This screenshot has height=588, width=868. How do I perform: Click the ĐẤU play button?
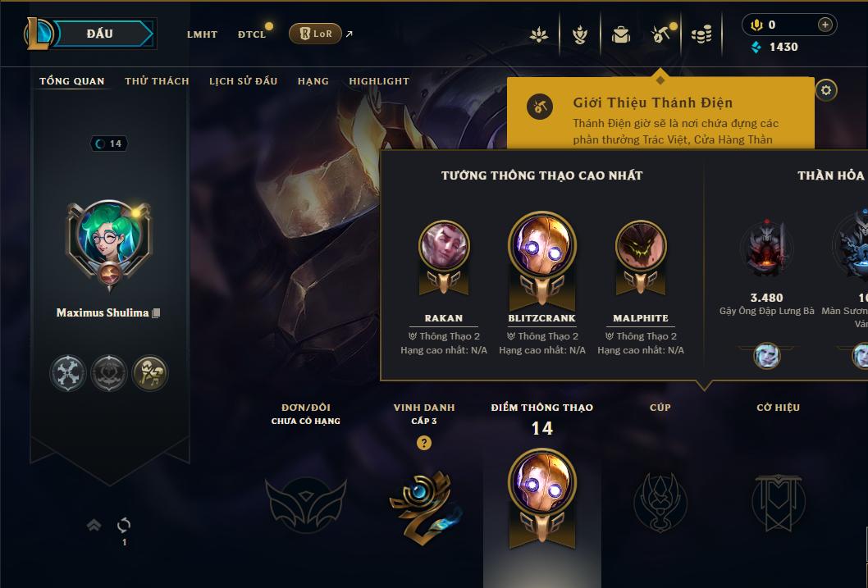coord(99,34)
